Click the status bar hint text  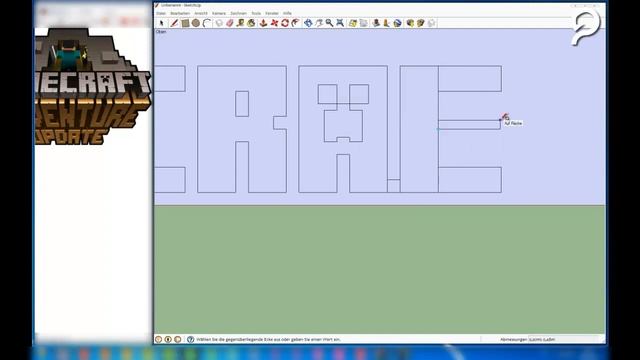[269, 339]
